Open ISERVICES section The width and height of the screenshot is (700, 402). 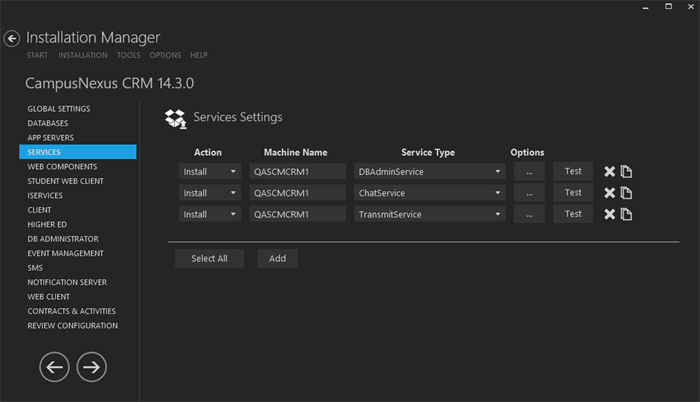45,196
